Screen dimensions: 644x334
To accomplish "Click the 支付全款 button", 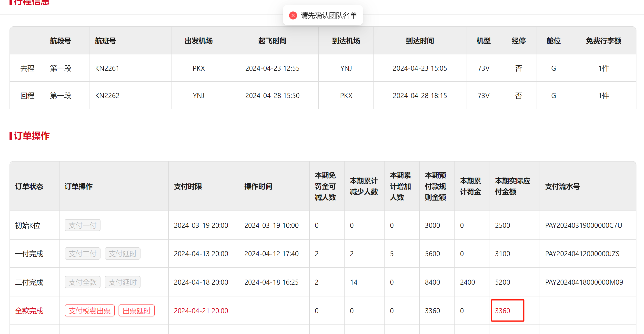I will [x=82, y=282].
